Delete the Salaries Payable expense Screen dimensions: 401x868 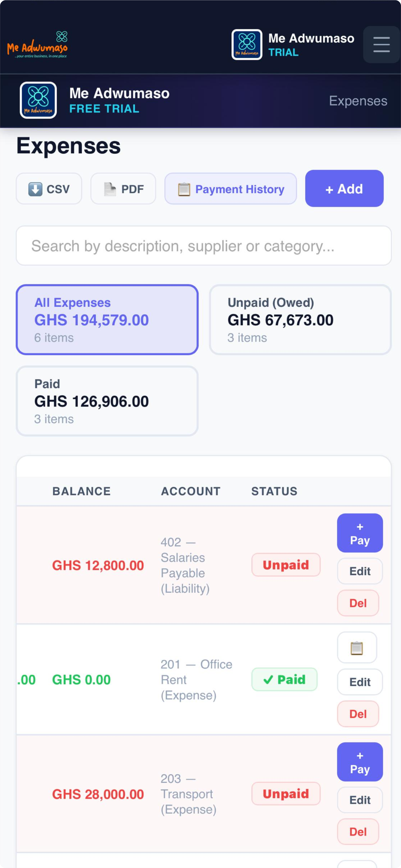[358, 603]
